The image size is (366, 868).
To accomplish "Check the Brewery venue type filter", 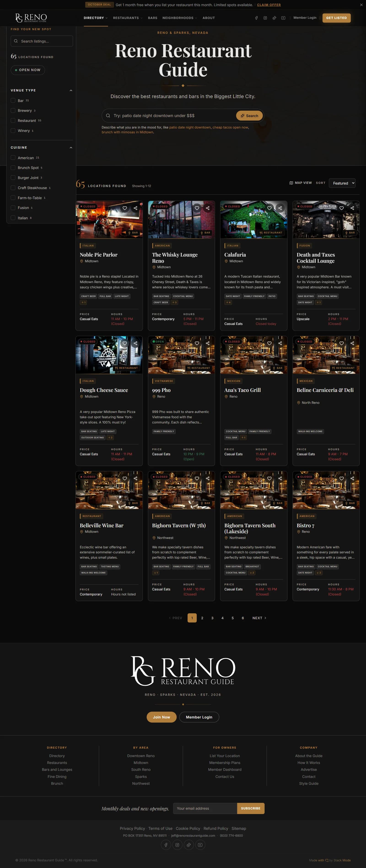I will (x=13, y=110).
